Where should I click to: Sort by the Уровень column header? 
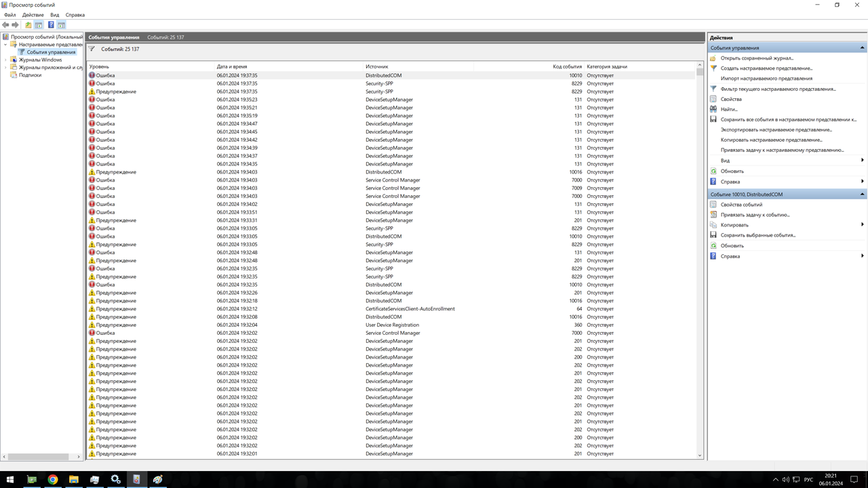click(x=151, y=67)
